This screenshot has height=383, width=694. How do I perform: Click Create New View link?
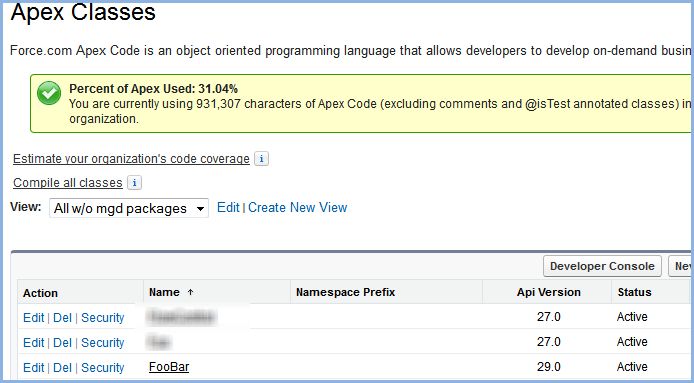click(x=297, y=208)
